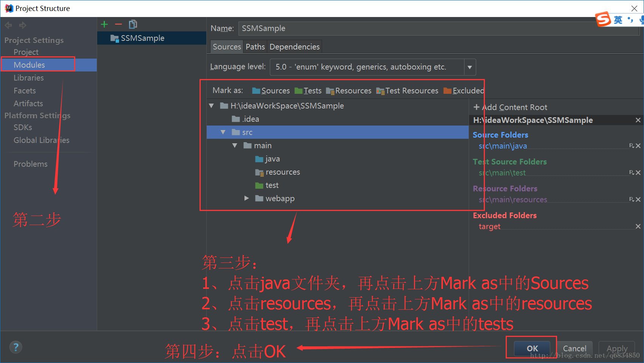Switch to the Dependencies tab

pos(294,47)
